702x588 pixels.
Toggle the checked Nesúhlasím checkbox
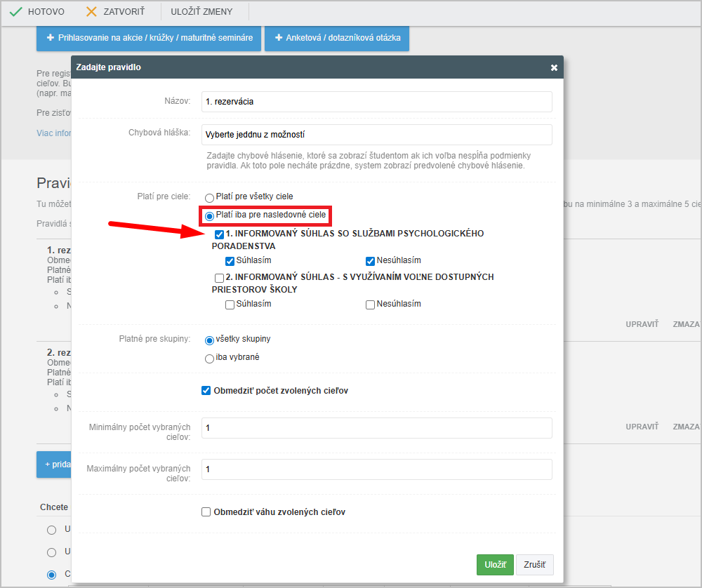click(x=370, y=261)
